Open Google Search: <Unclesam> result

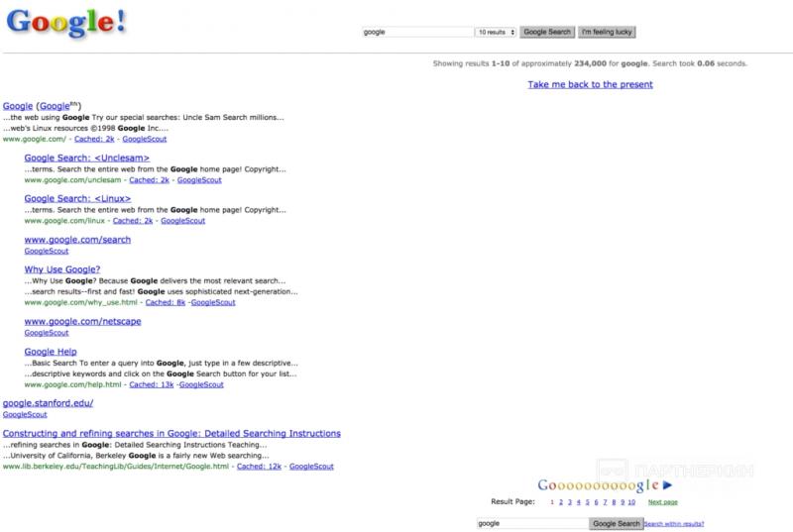87,159
